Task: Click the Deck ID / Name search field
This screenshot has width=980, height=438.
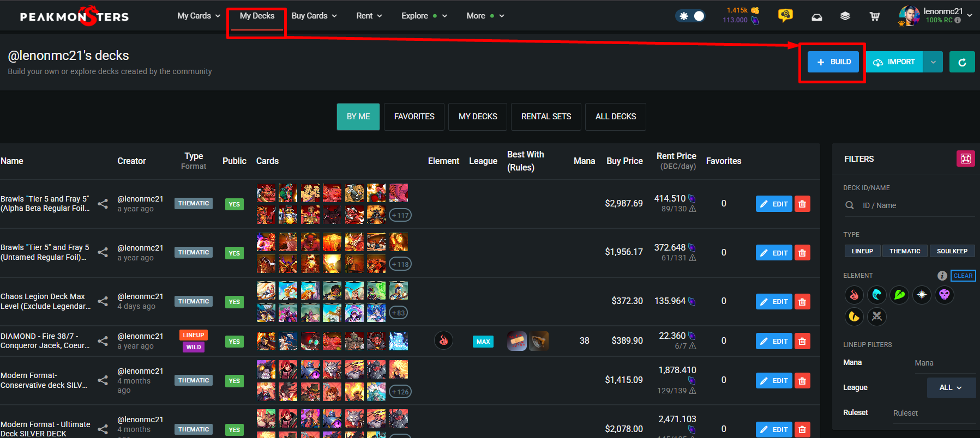Action: 909,205
